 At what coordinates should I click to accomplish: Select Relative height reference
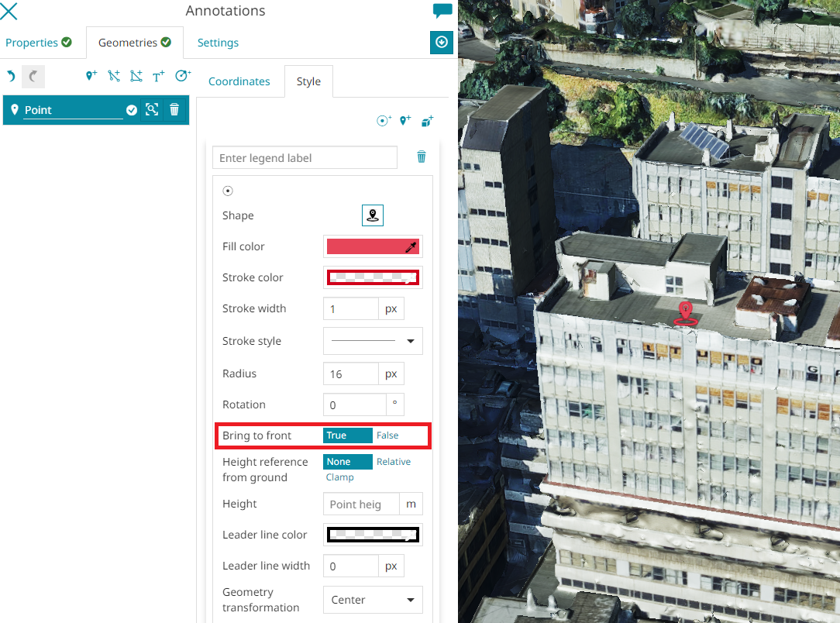[394, 462]
